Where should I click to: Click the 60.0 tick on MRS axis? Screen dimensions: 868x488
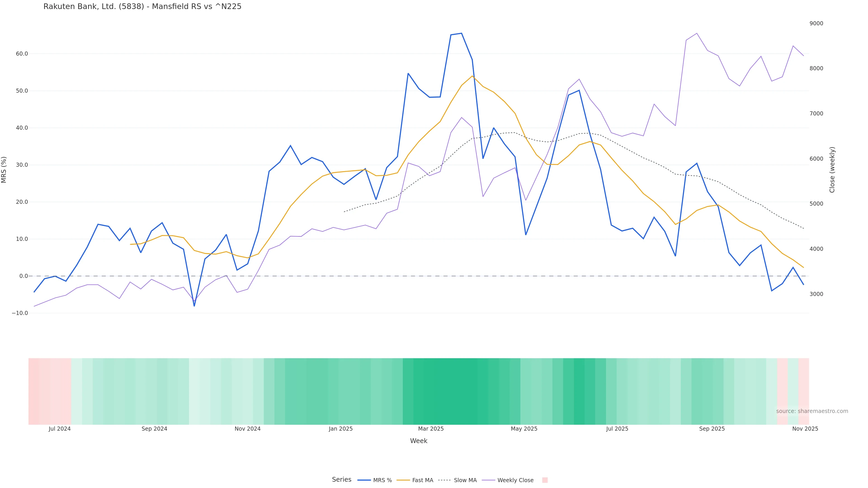click(x=22, y=54)
